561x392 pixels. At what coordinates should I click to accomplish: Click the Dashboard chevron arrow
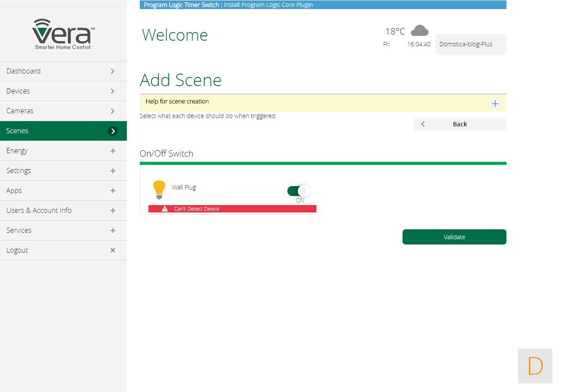[113, 71]
